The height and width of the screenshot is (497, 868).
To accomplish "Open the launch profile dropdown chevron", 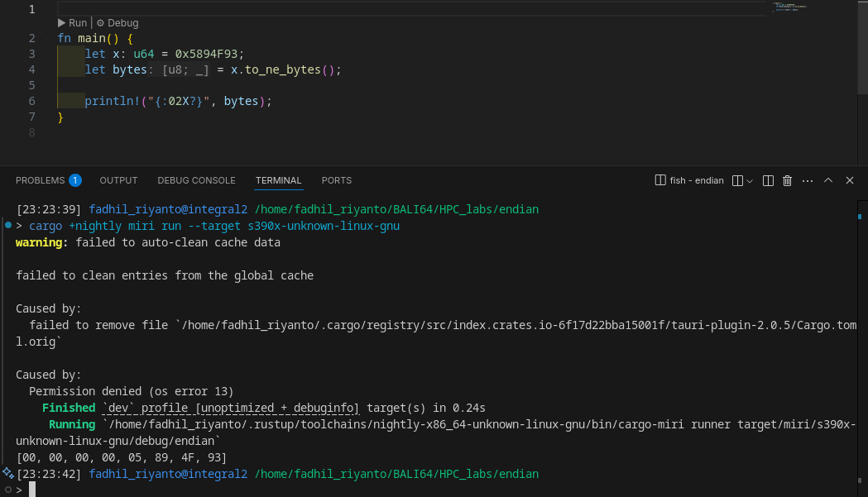I will (x=750, y=180).
